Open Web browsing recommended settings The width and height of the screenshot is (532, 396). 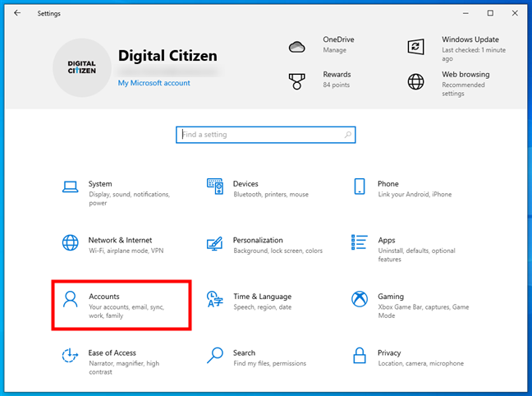(x=463, y=89)
